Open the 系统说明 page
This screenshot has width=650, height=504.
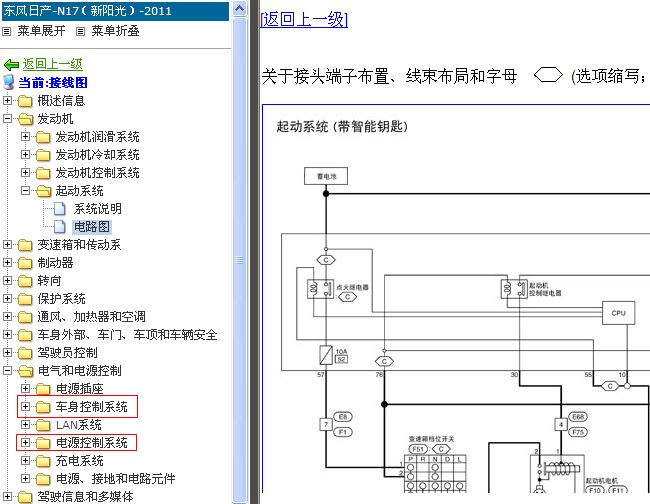pyautogui.click(x=97, y=209)
